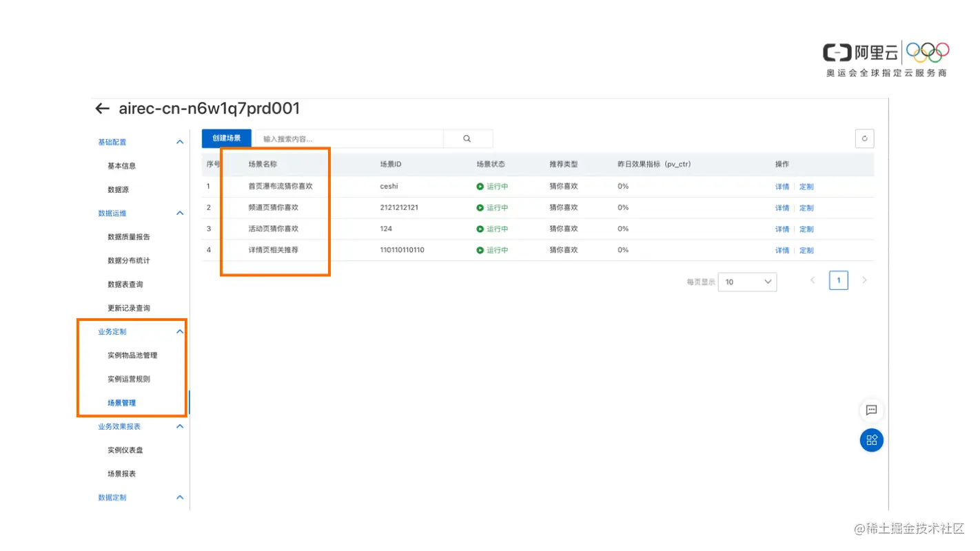Click scene ID ceshi
980x551 pixels.
coord(389,186)
